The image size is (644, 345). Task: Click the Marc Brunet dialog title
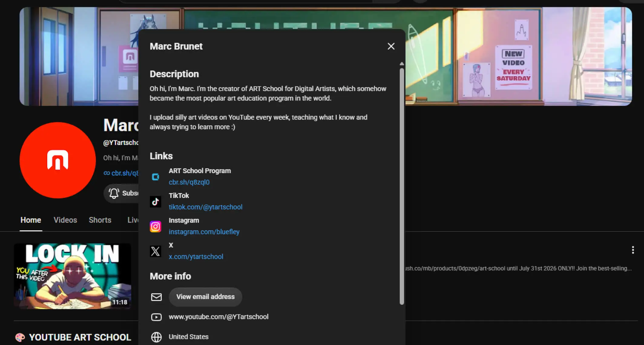tap(176, 46)
